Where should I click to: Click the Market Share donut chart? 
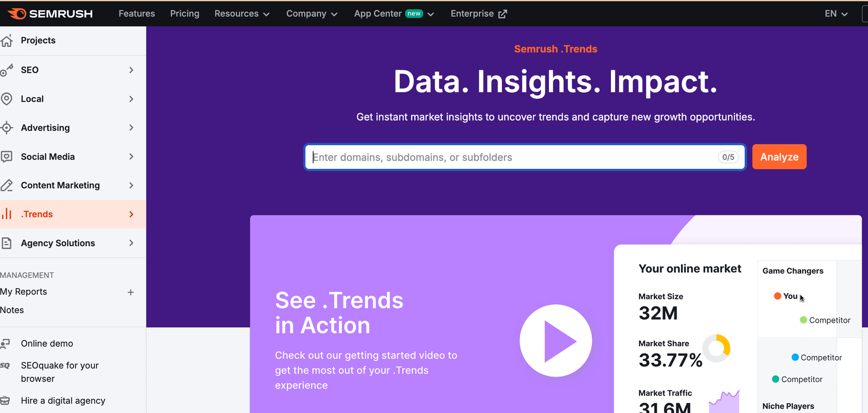tap(716, 348)
